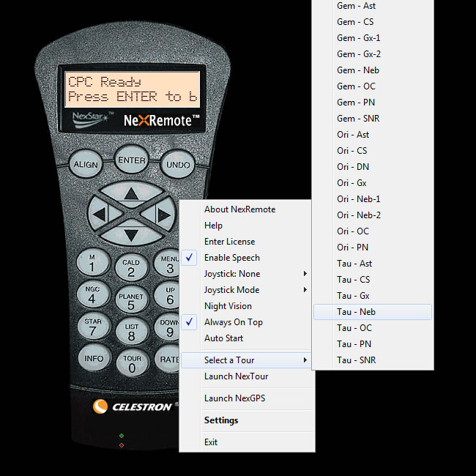476x476 pixels.
Task: Open Help from the context menu
Action: [245, 226]
